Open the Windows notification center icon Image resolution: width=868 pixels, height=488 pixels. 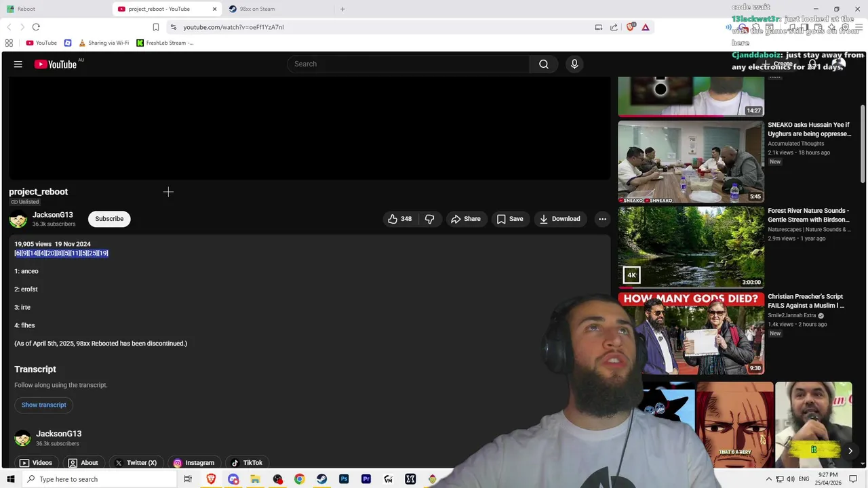853,479
